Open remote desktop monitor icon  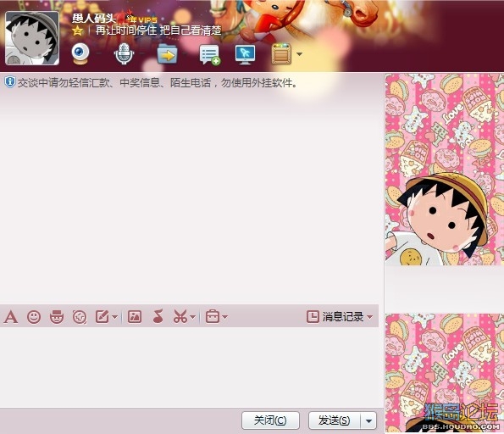pyautogui.click(x=245, y=54)
